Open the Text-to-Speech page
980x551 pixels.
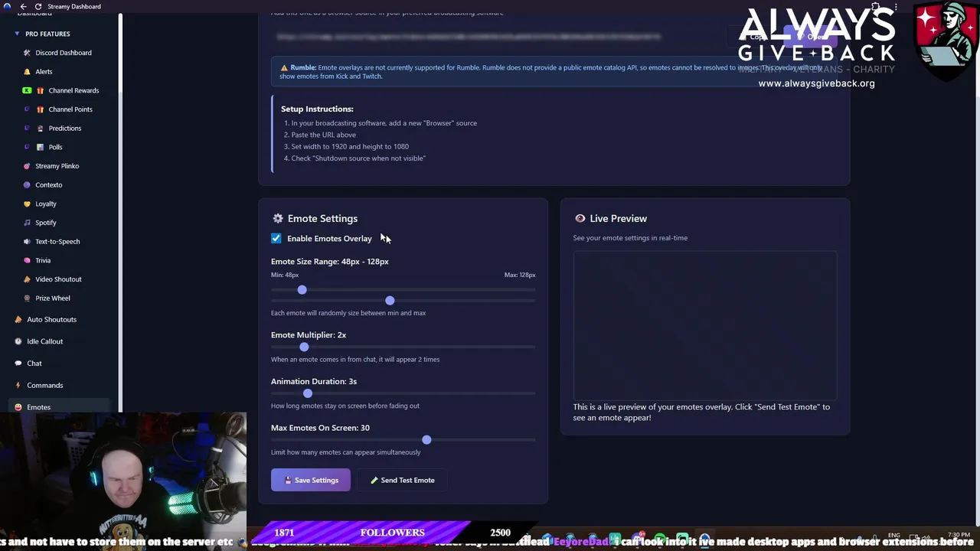click(57, 242)
